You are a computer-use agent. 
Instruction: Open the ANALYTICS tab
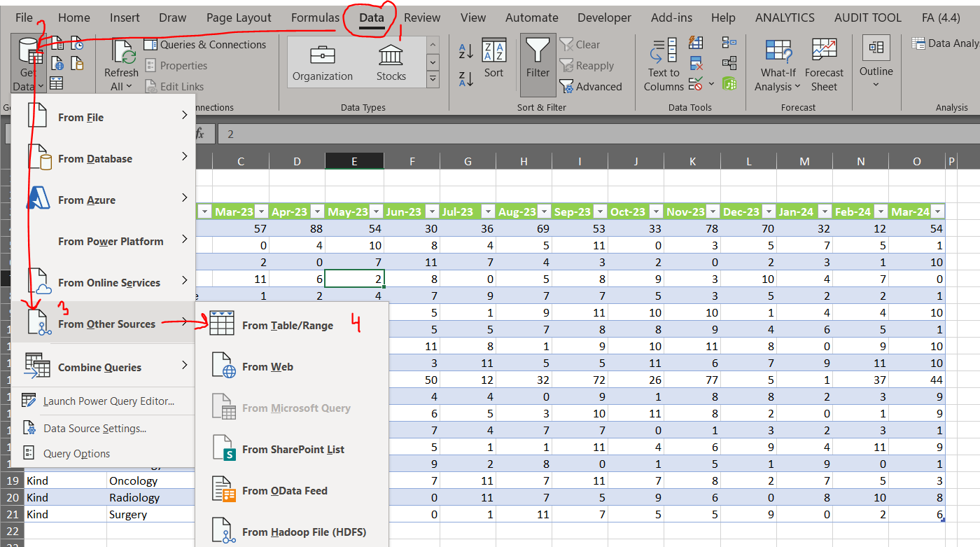click(785, 18)
